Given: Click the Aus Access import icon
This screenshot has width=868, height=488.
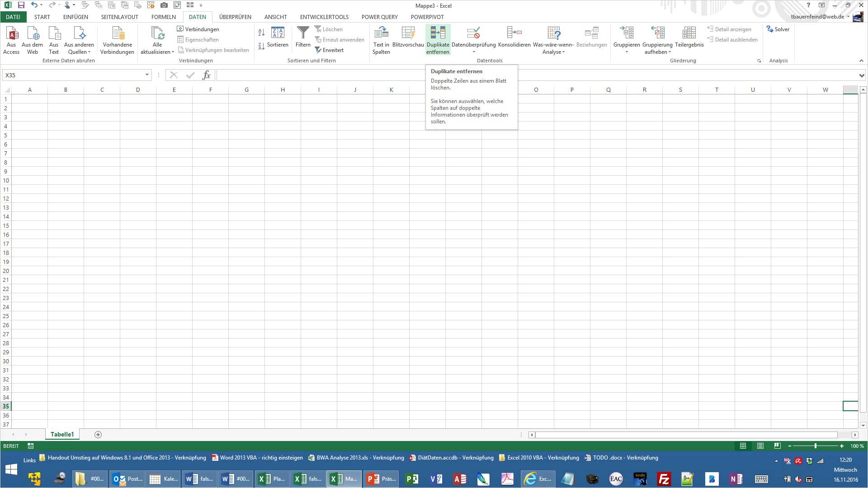Looking at the screenshot, I should click(11, 40).
